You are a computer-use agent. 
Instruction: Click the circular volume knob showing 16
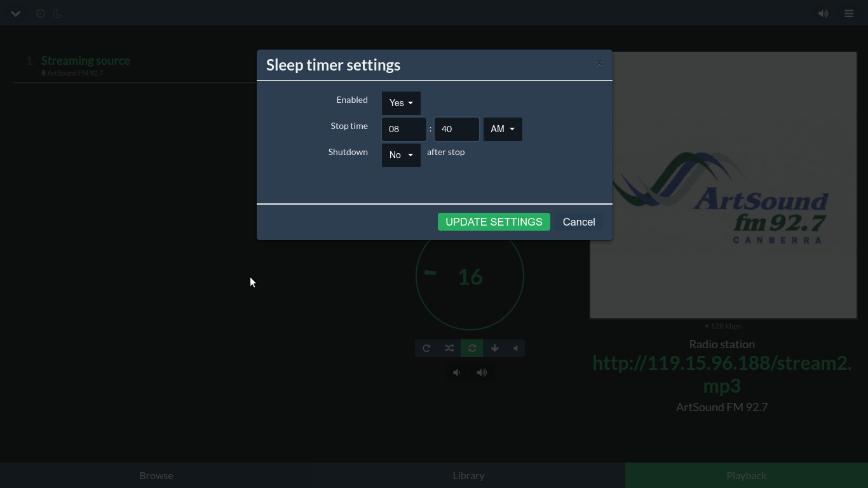pyautogui.click(x=470, y=276)
